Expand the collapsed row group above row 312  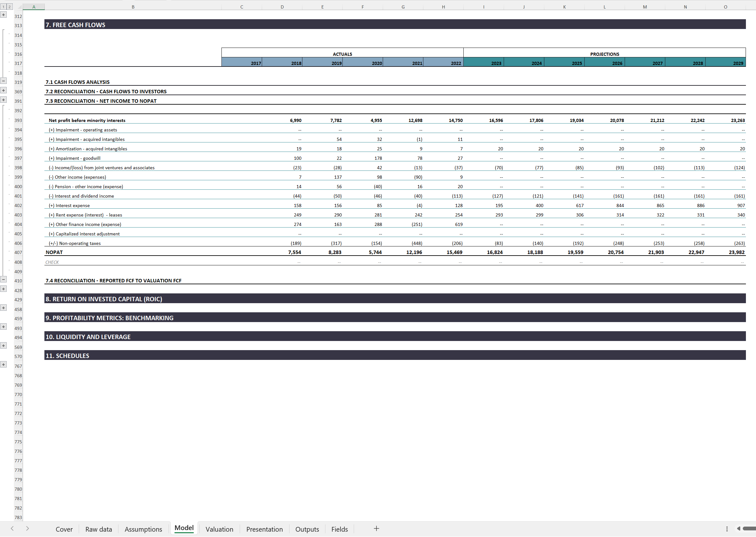[x=4, y=14]
